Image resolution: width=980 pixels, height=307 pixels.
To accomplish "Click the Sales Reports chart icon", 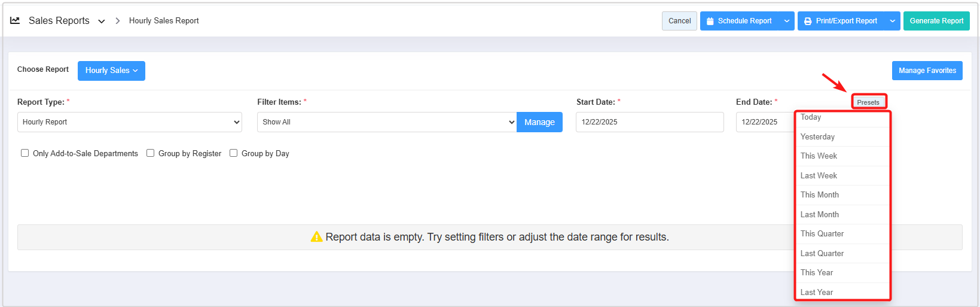I will coord(15,20).
